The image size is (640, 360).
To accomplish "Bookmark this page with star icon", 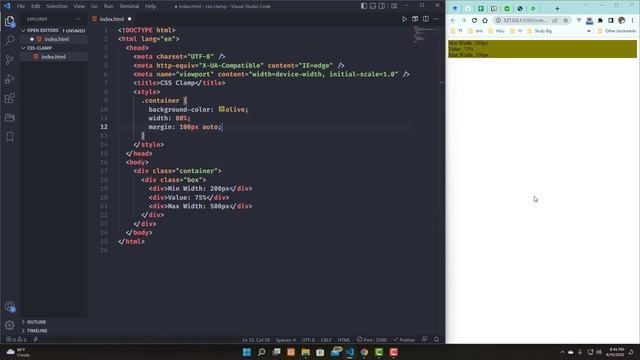I will coord(565,20).
